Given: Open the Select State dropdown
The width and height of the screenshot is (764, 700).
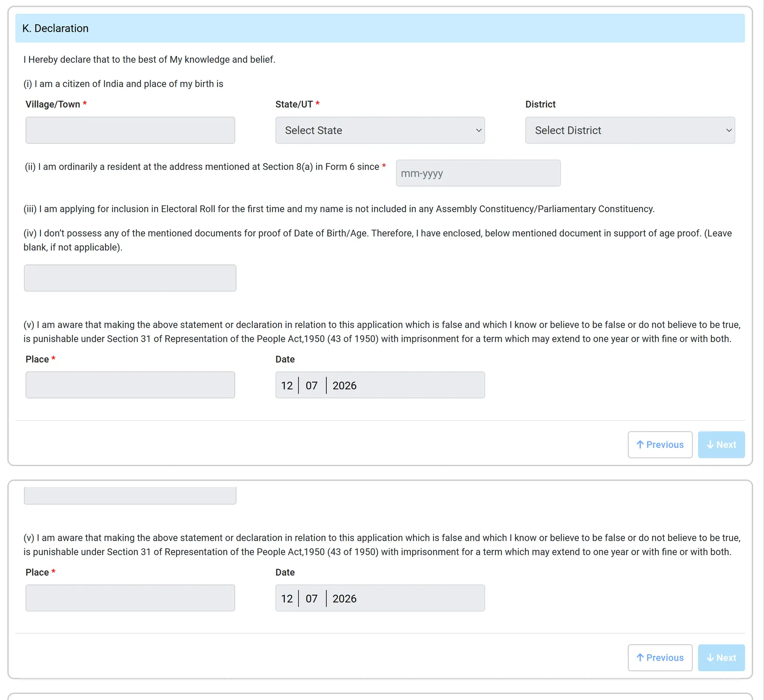Looking at the screenshot, I should [380, 130].
